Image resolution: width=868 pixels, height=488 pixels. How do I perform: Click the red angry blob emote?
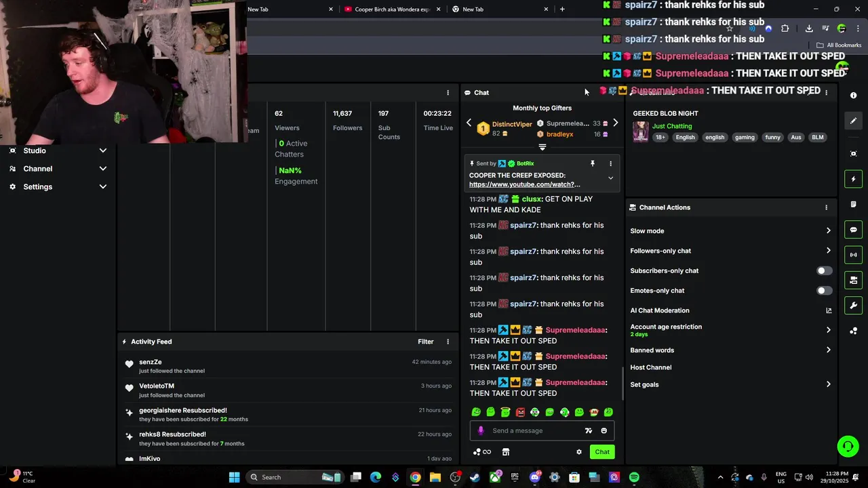pyautogui.click(x=520, y=412)
